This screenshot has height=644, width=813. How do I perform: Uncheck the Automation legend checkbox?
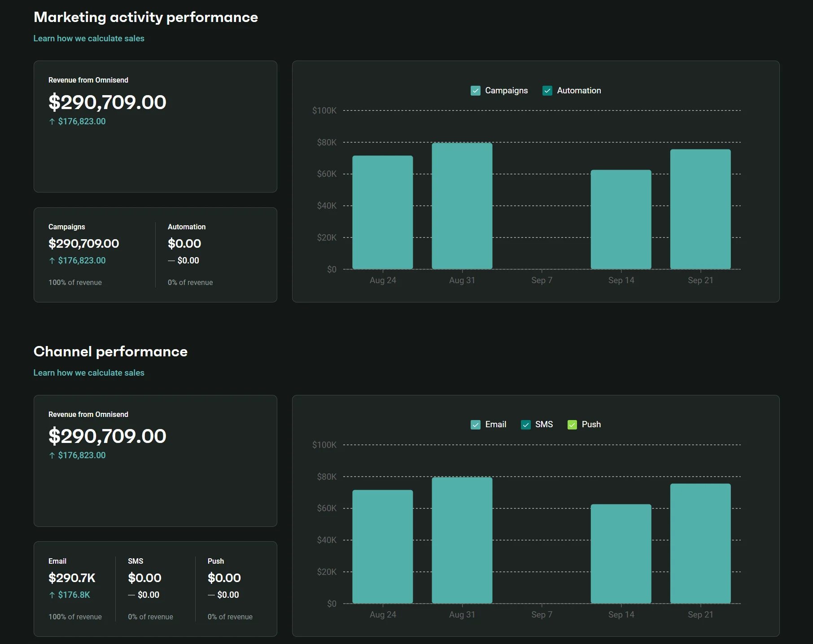click(547, 91)
